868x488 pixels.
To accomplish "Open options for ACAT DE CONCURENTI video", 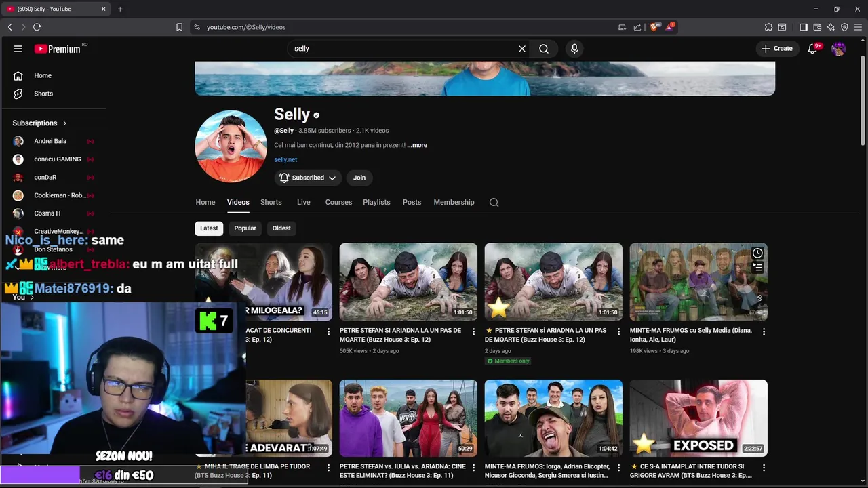I will (329, 331).
